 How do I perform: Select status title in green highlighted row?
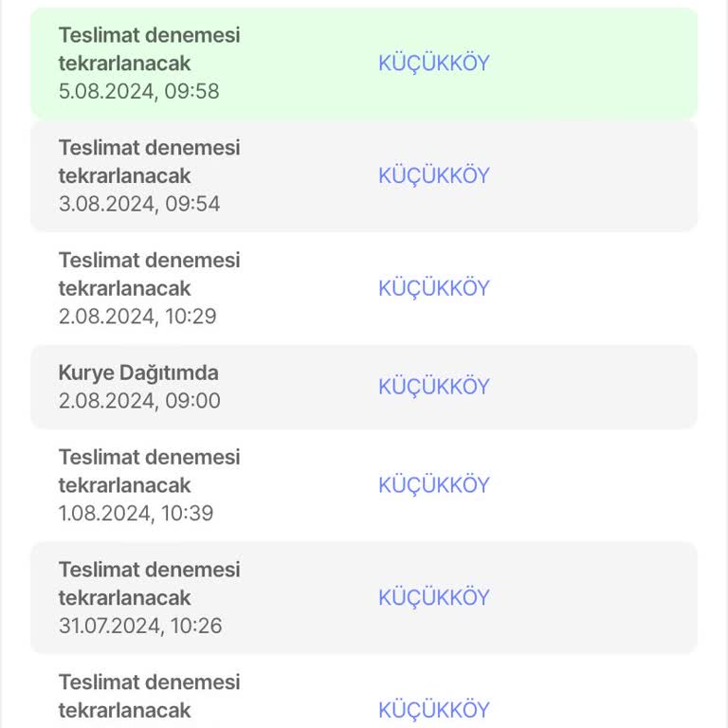coord(149,49)
